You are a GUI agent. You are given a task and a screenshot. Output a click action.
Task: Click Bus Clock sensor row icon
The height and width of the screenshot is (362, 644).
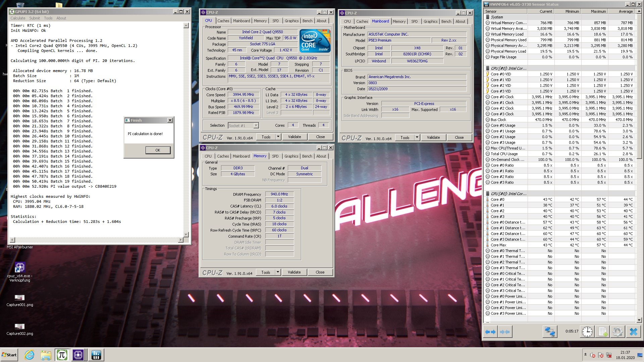(488, 120)
